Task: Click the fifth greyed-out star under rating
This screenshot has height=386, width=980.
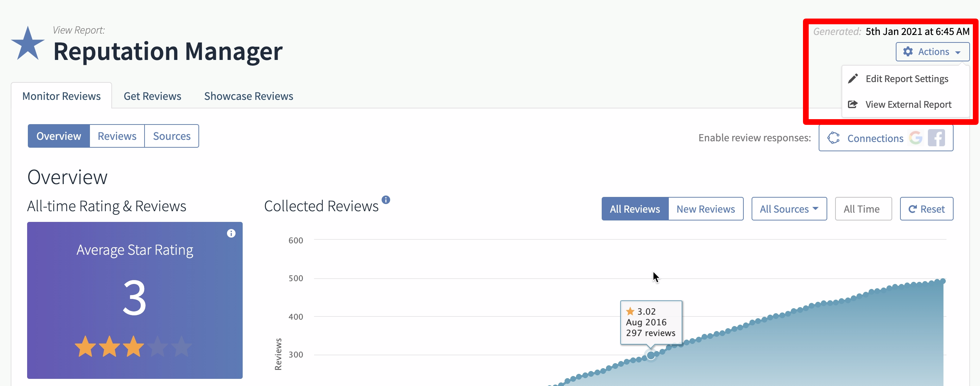Action: coord(181,346)
